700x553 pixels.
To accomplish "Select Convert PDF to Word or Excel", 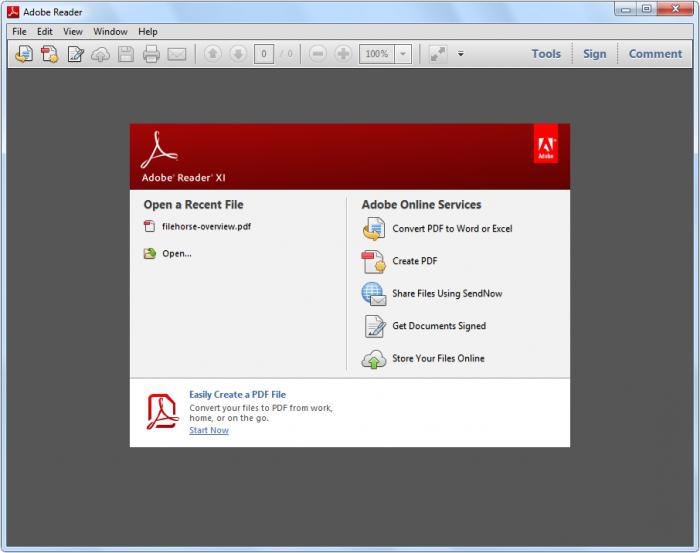I will [x=452, y=229].
